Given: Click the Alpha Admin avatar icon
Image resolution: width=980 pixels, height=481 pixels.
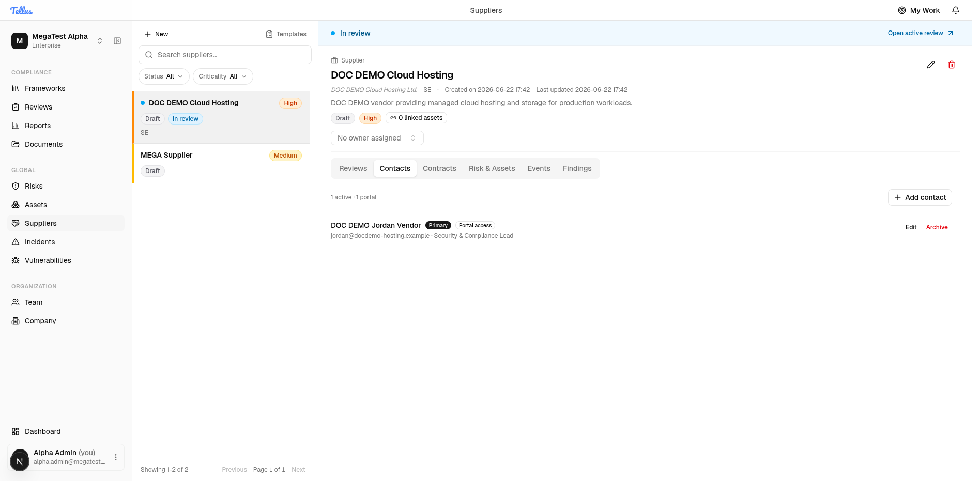Looking at the screenshot, I should (20, 460).
